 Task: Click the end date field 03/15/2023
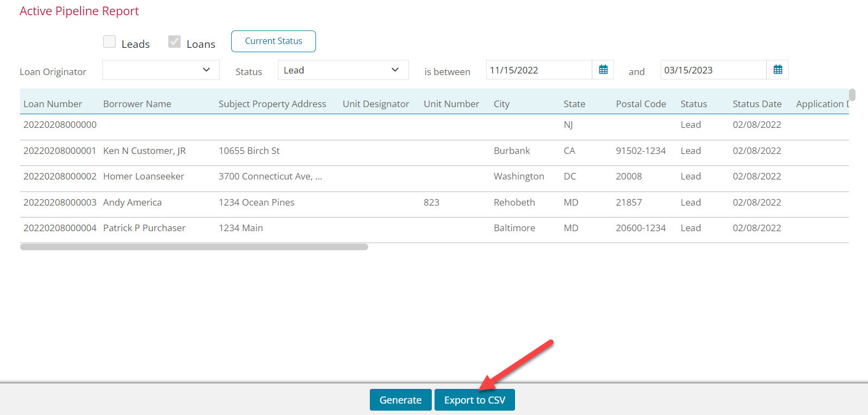tap(713, 70)
